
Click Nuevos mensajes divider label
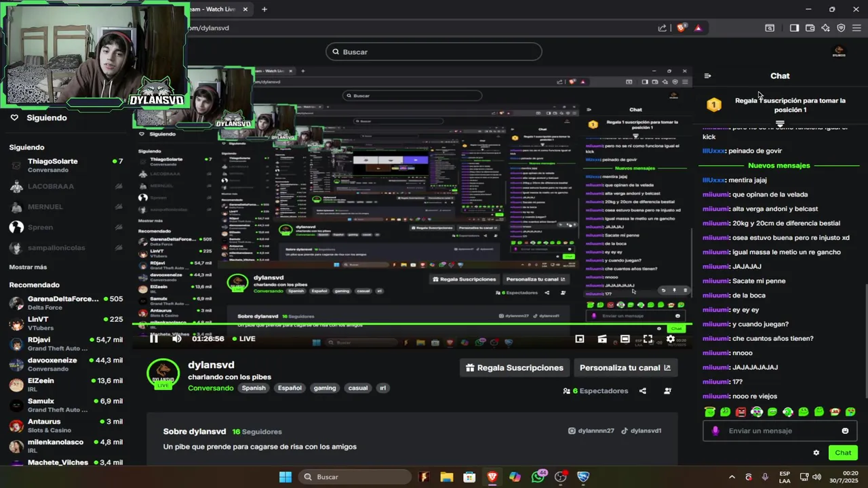(779, 166)
